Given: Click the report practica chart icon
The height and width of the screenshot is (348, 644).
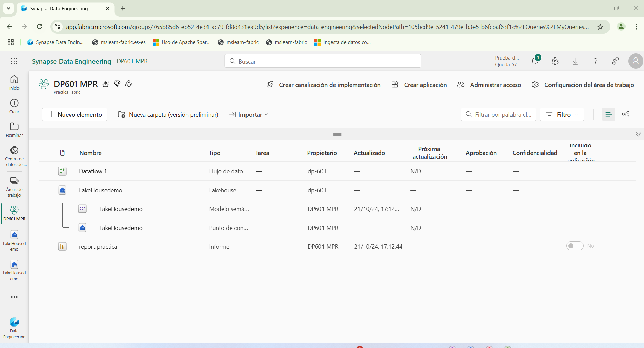Looking at the screenshot, I should tap(62, 246).
